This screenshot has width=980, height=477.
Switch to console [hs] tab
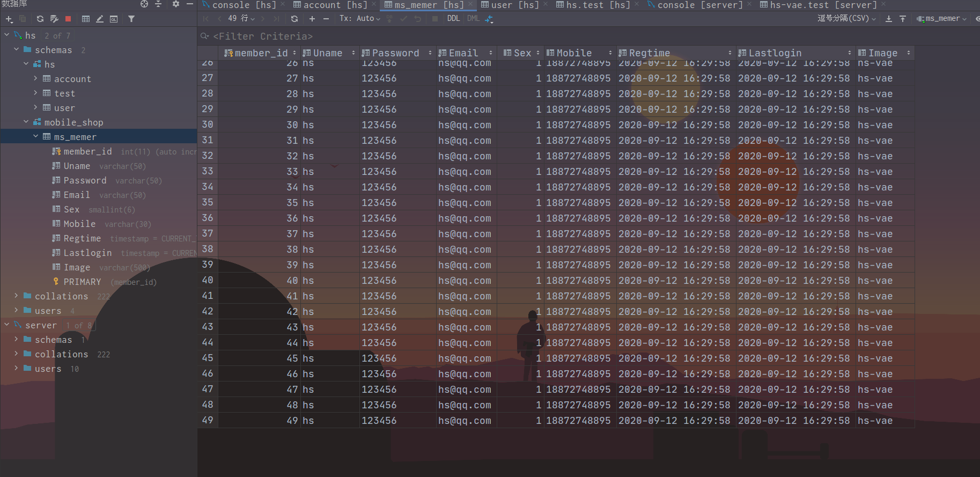point(244,5)
